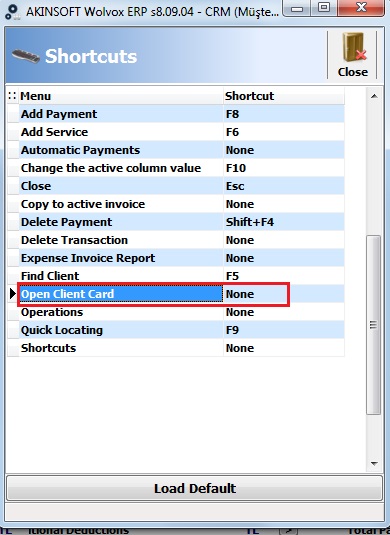Click the Close door icon
The image size is (390, 535).
click(x=352, y=55)
